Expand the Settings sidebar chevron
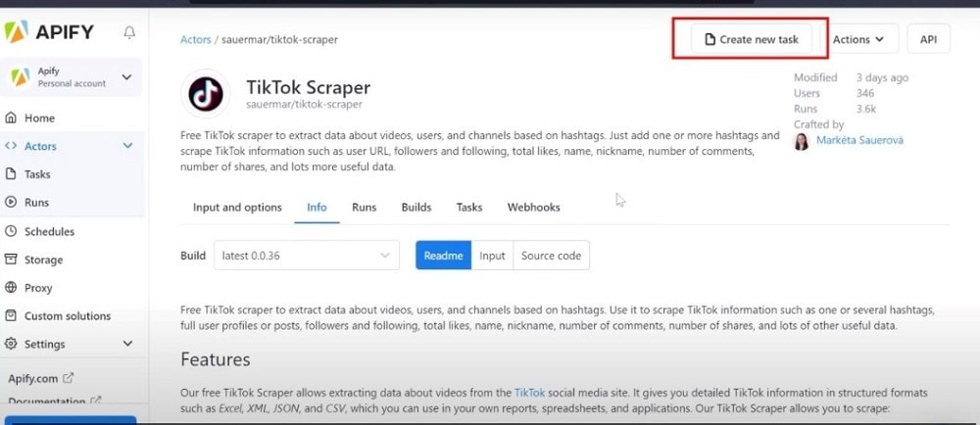 [127, 344]
